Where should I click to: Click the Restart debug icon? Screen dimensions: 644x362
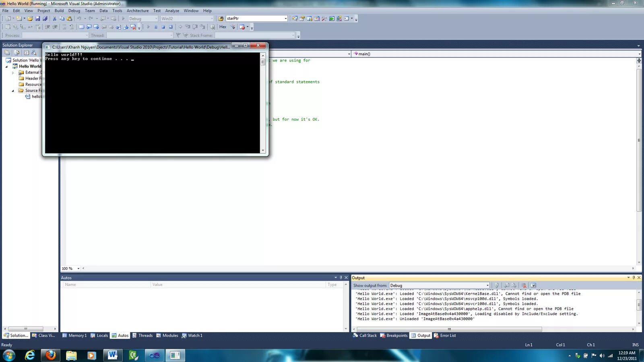point(171,27)
